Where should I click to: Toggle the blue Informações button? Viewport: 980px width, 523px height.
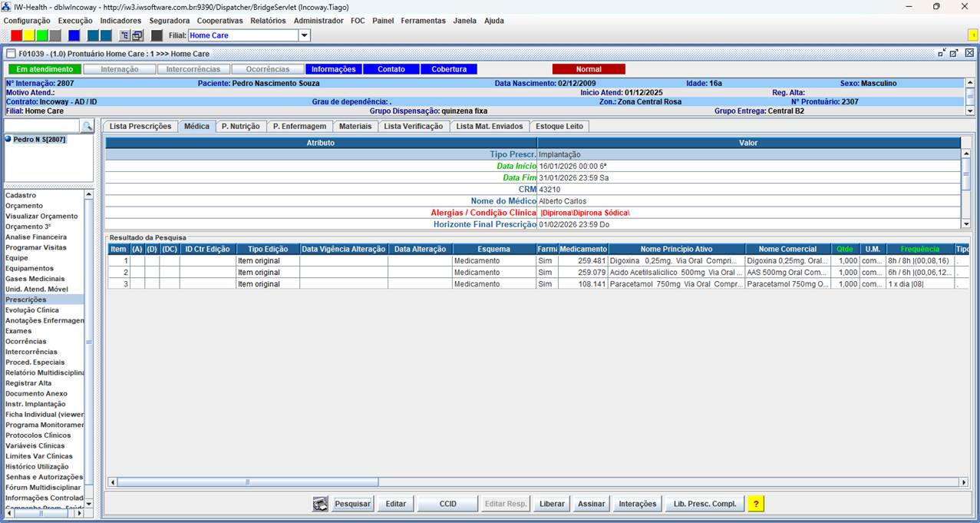click(x=333, y=69)
